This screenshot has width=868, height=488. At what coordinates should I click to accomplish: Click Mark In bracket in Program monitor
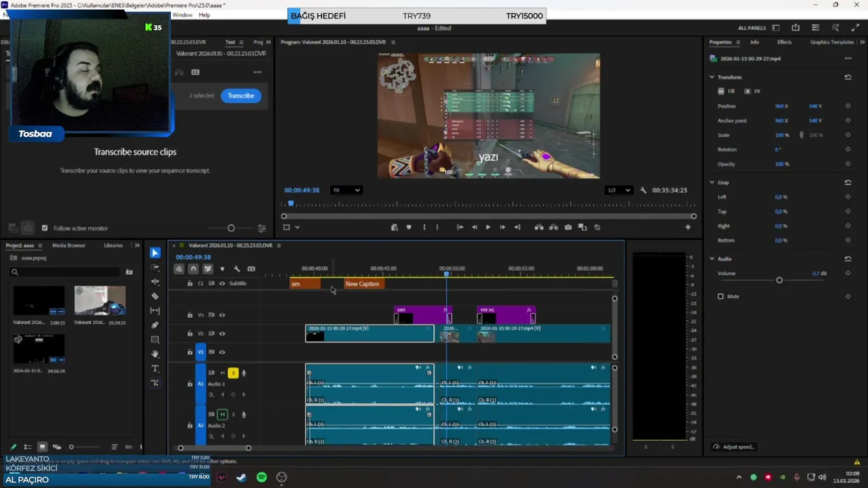pos(425,227)
